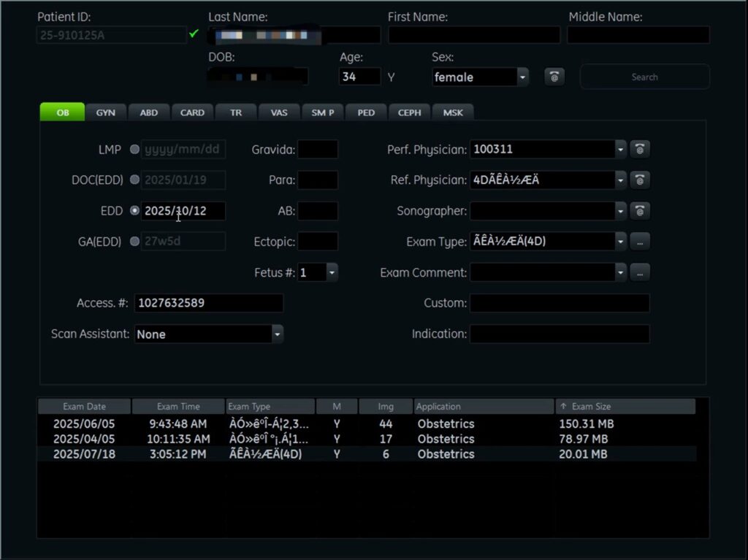This screenshot has height=560, width=748.
Task: Switch to the CARD tab
Action: click(192, 112)
